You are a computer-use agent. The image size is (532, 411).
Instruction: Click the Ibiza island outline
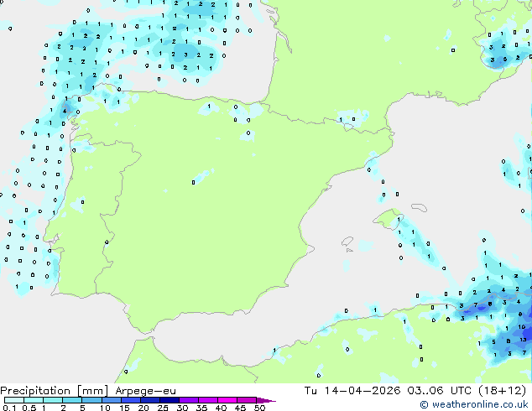[347, 242]
